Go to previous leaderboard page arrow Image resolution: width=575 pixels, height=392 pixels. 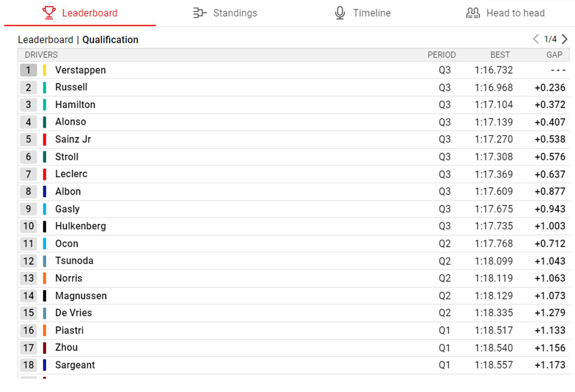(x=536, y=39)
